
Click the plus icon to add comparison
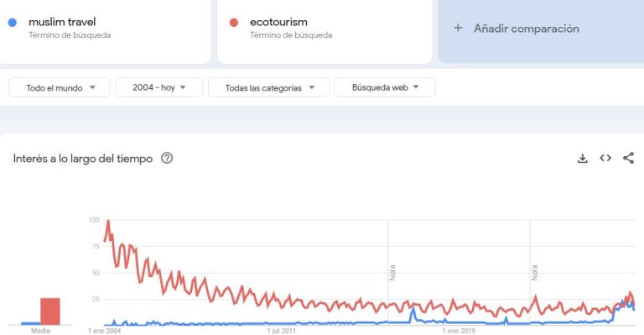point(458,28)
